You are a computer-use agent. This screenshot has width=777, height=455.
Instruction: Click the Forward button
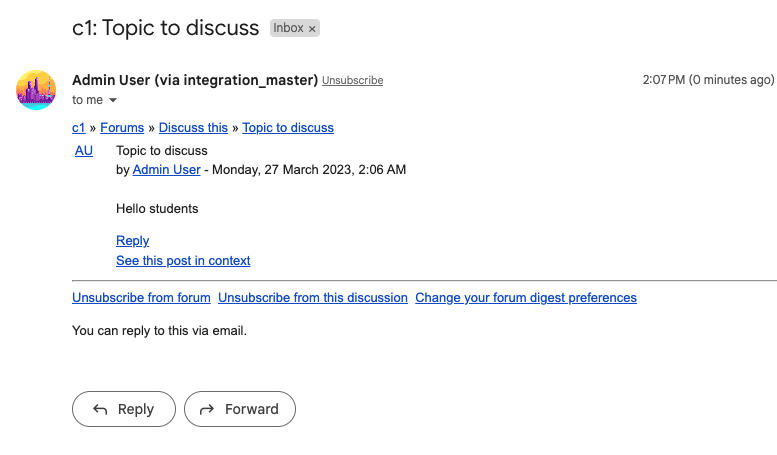pyautogui.click(x=240, y=409)
